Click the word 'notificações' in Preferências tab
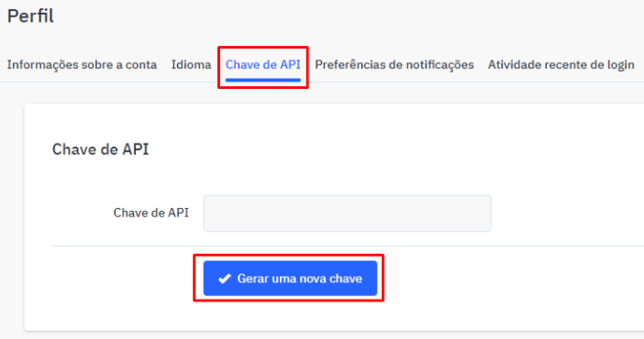 pyautogui.click(x=440, y=65)
